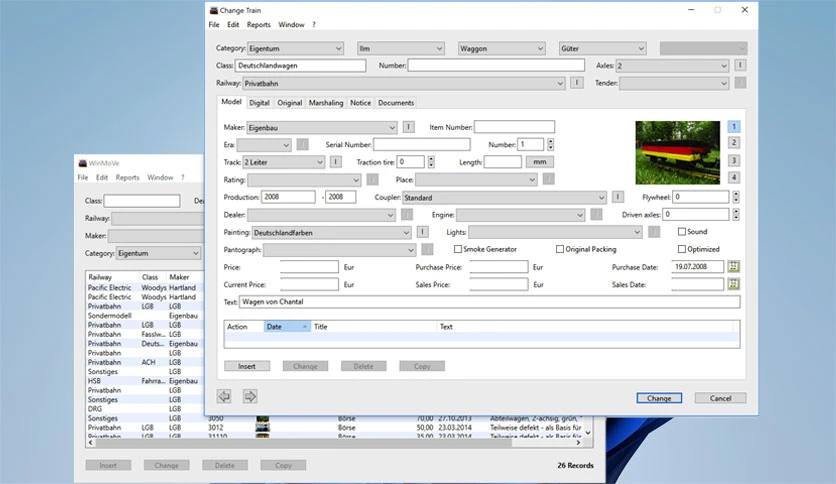Click the Driven axles spinner
836x484 pixels.
point(736,214)
